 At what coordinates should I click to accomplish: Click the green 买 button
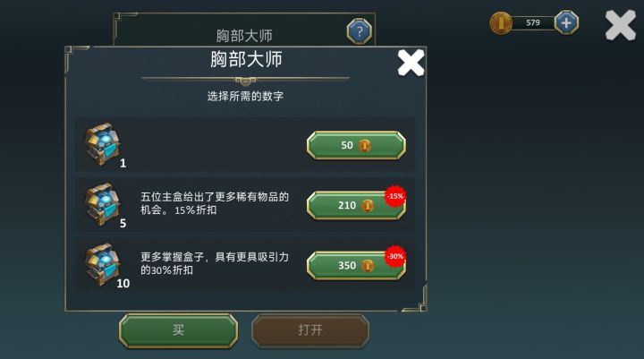point(178,330)
